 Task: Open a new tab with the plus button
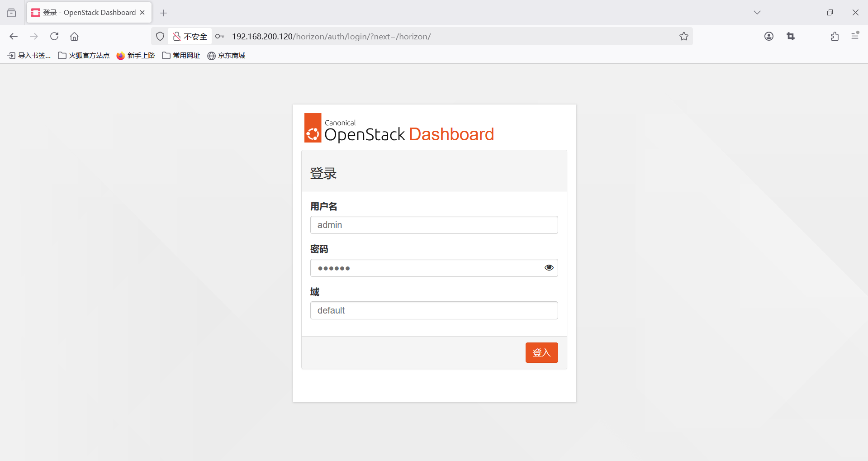164,13
